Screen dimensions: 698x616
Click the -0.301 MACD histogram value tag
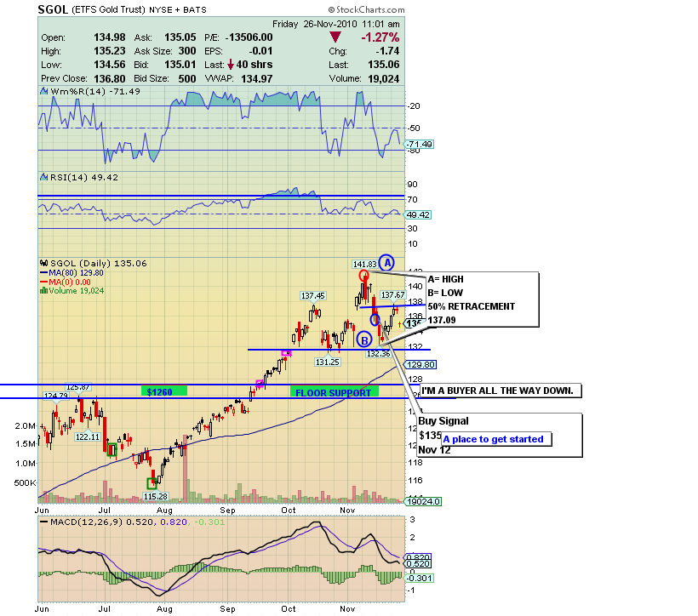pyautogui.click(x=419, y=579)
